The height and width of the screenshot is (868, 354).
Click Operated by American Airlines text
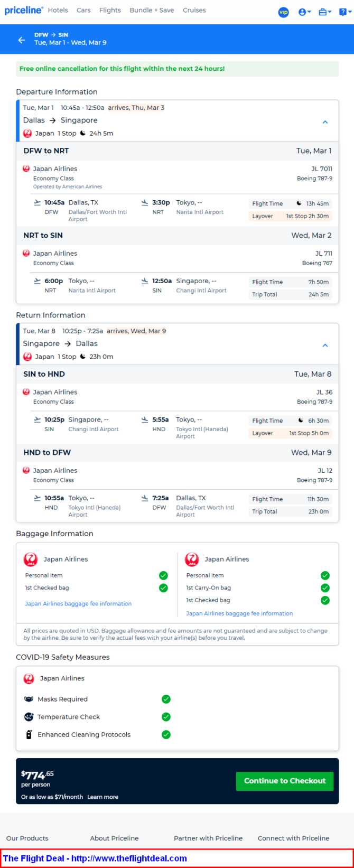coord(68,186)
